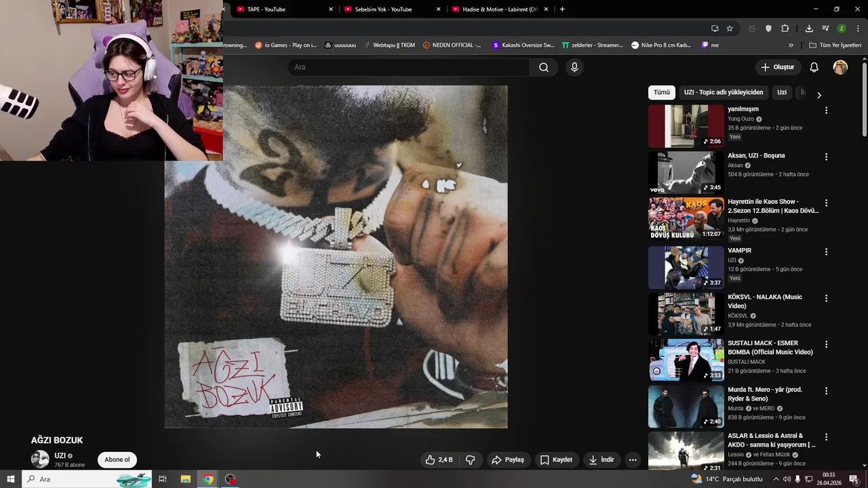This screenshot has height=488, width=868.
Task: Open File Explorer from taskbar
Action: (x=185, y=479)
